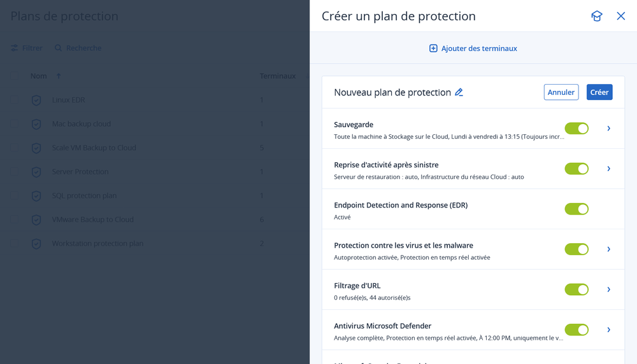This screenshot has height=364, width=637.
Task: Close the Créer un plan de protection panel
Action: click(x=621, y=16)
